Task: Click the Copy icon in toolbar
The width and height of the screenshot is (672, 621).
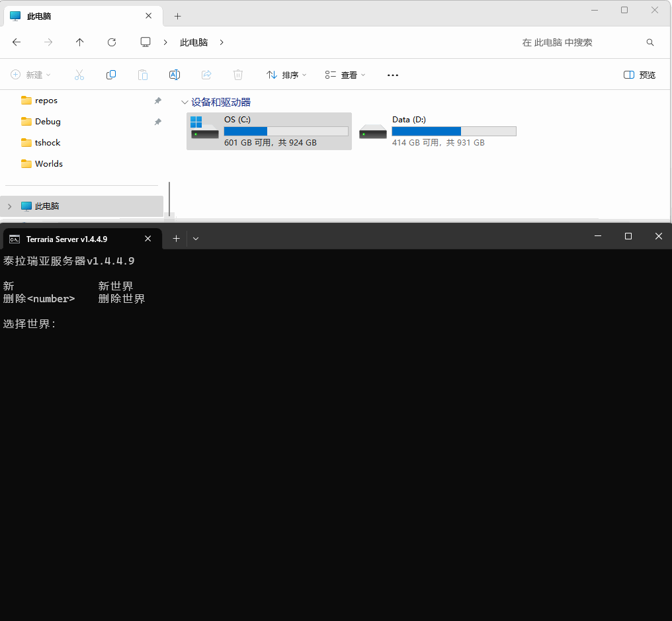Action: [x=111, y=75]
